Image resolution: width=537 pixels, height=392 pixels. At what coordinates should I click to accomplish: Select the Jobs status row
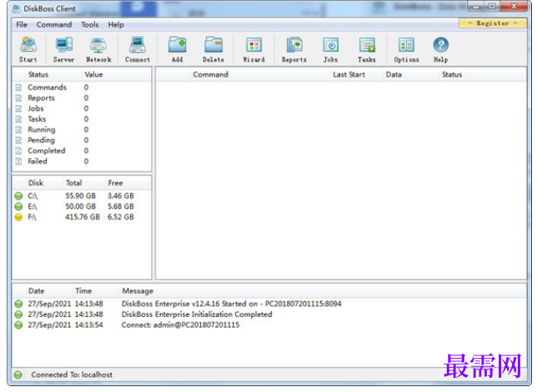(x=82, y=108)
